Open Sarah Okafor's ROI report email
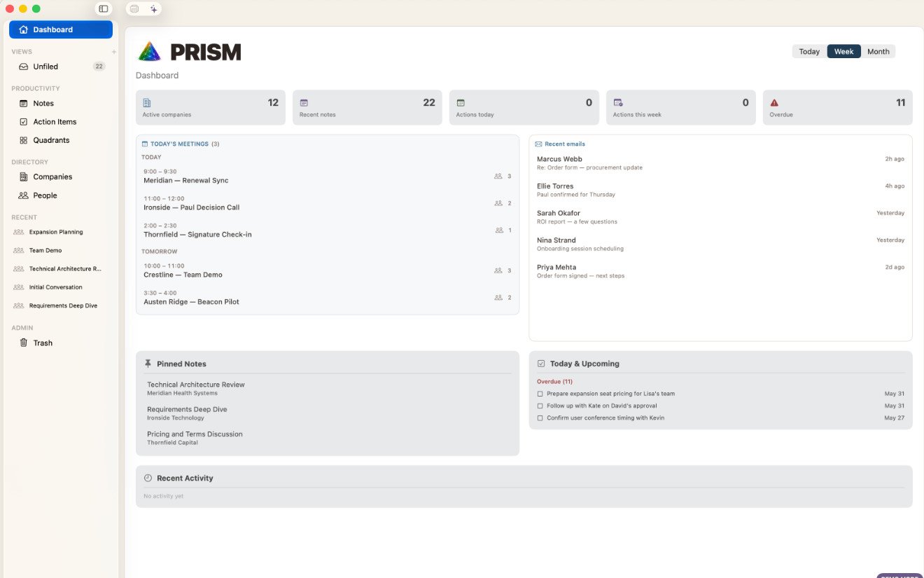 pos(720,217)
